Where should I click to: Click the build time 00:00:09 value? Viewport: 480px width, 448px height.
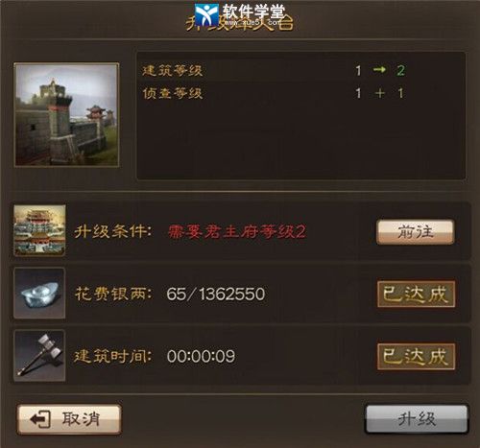tap(201, 356)
